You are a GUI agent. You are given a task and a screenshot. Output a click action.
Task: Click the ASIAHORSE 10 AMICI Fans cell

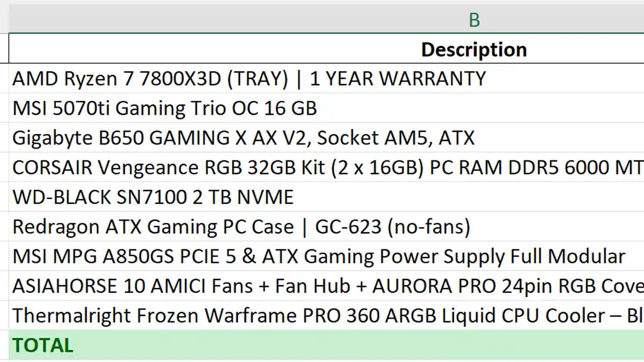point(322,286)
